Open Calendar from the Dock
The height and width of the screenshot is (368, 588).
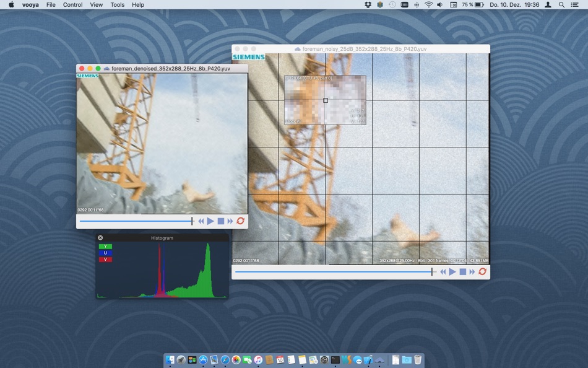click(x=280, y=360)
